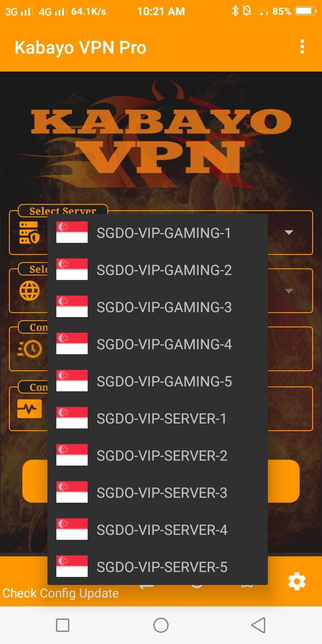Viewport: 322px width, 644px height.
Task: Tap the Android home circle button
Action: click(161, 625)
